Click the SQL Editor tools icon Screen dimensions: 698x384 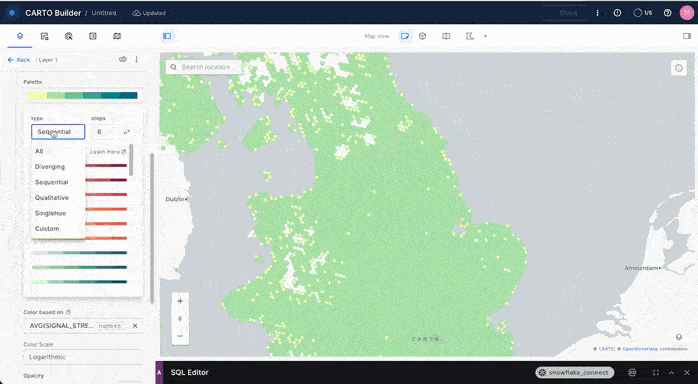point(632,372)
